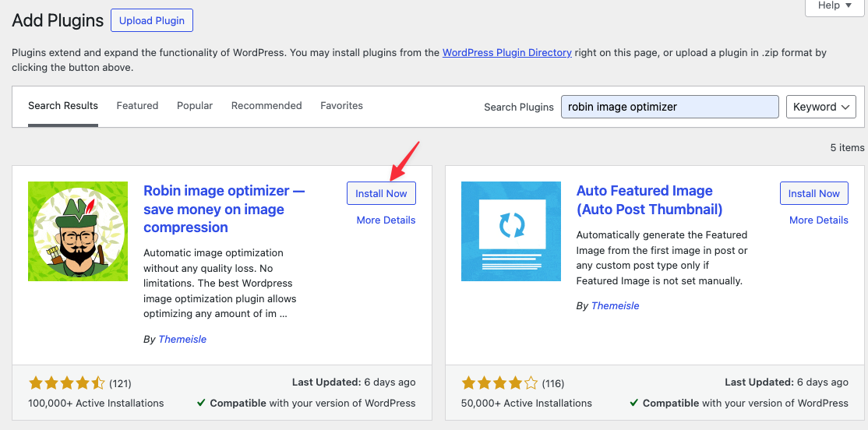Open Themeisle author link under Robin optimizer

click(x=182, y=339)
